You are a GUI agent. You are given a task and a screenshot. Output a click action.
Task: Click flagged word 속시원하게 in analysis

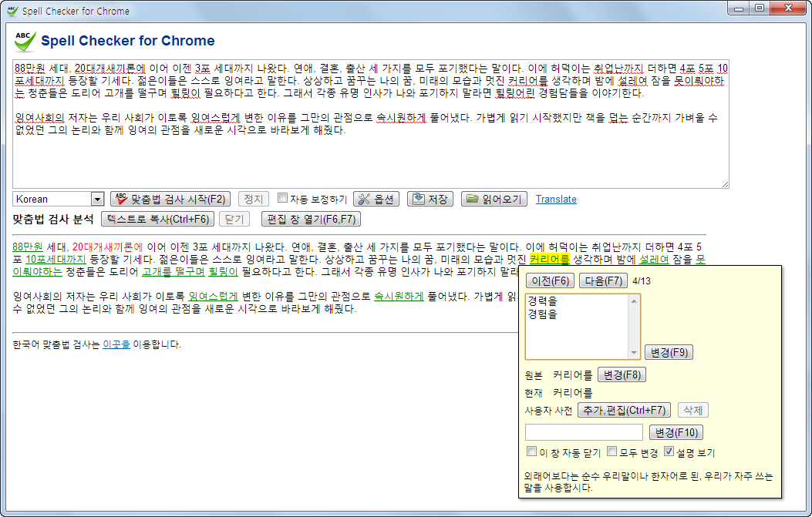click(399, 297)
